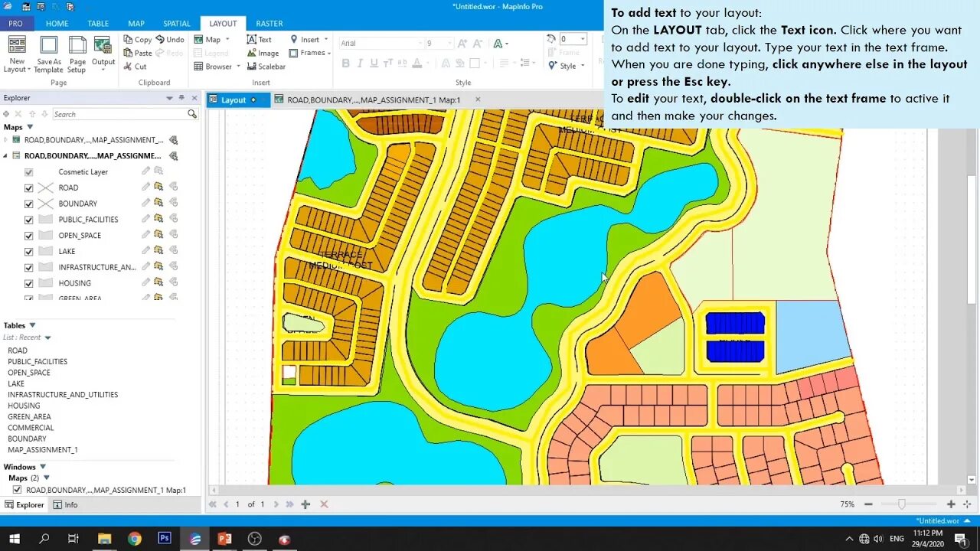Open the TABLE ribbon tab

pyautogui.click(x=98, y=24)
